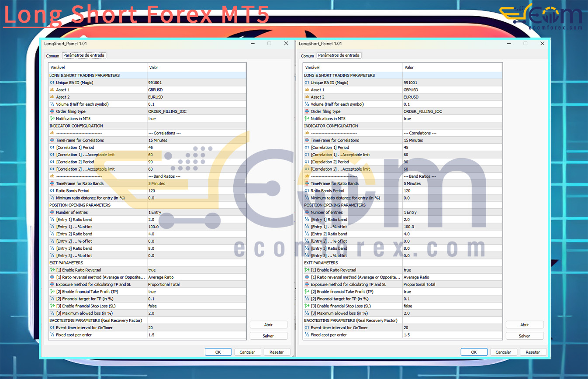The image size is (588, 379).
Task: Click icon beside Event timer interval, left window
Action: click(52, 327)
